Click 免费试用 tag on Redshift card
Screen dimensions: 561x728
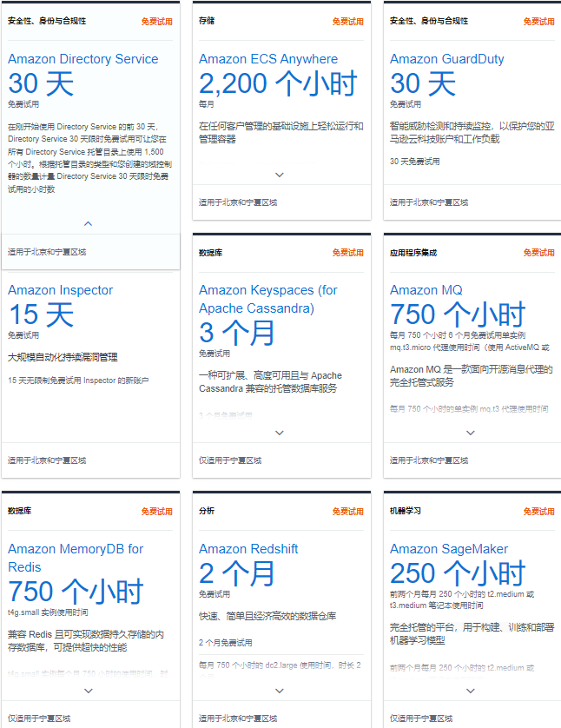click(x=348, y=511)
